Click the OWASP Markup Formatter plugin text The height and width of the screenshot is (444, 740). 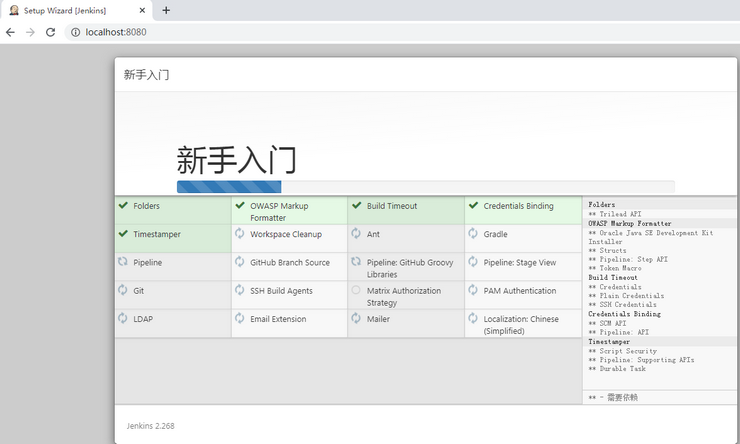point(279,212)
